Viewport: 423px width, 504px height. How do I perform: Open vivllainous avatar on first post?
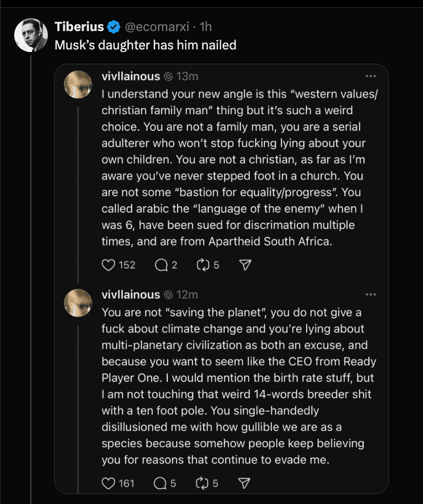[x=78, y=84]
